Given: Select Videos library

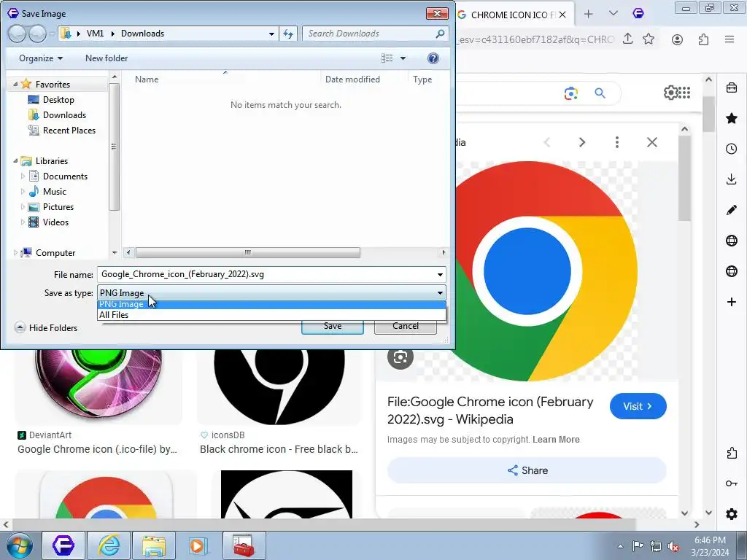Looking at the screenshot, I should (55, 222).
